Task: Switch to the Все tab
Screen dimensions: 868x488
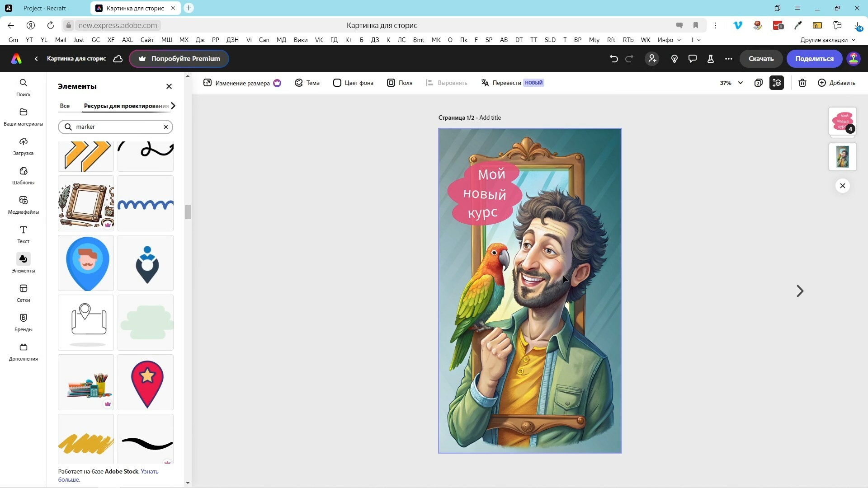Action: [x=65, y=106]
